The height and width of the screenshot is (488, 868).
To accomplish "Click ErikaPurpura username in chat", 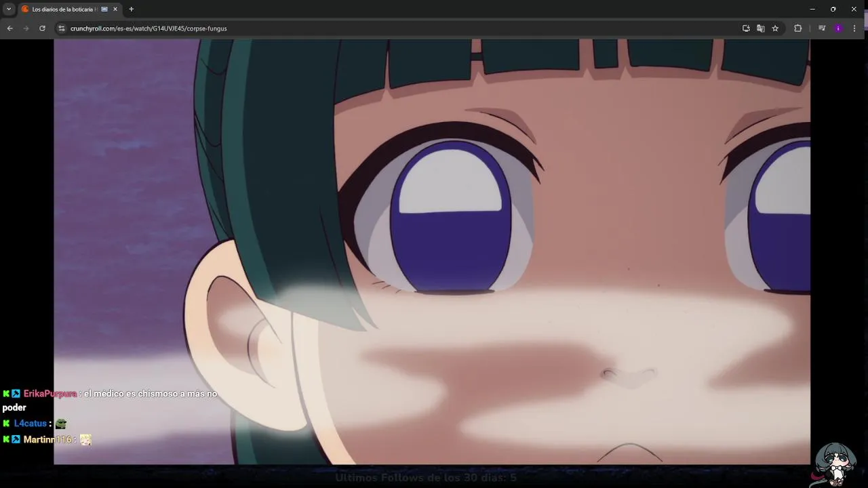I will click(50, 394).
